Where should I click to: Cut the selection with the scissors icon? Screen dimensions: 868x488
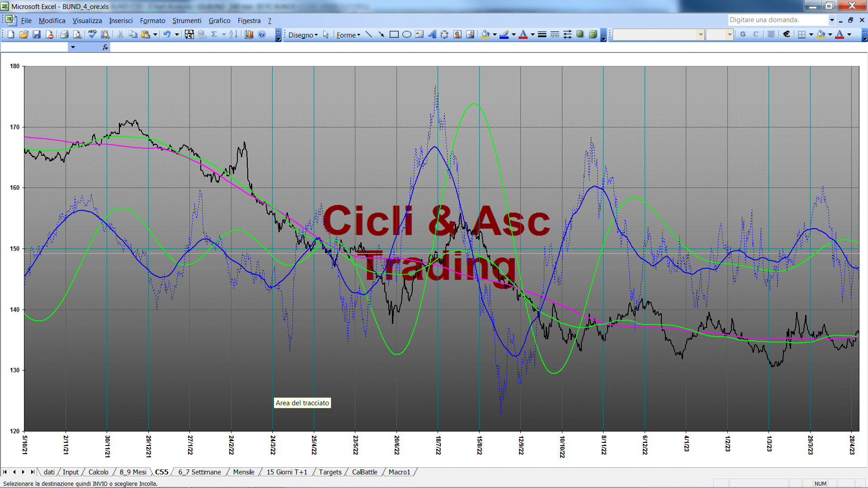click(120, 35)
